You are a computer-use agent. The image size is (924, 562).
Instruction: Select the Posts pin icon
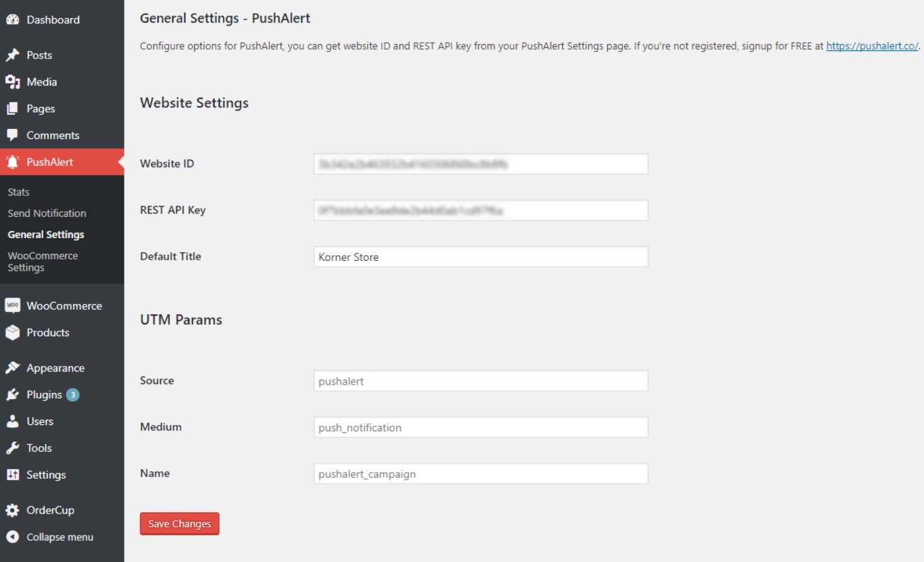(x=13, y=55)
